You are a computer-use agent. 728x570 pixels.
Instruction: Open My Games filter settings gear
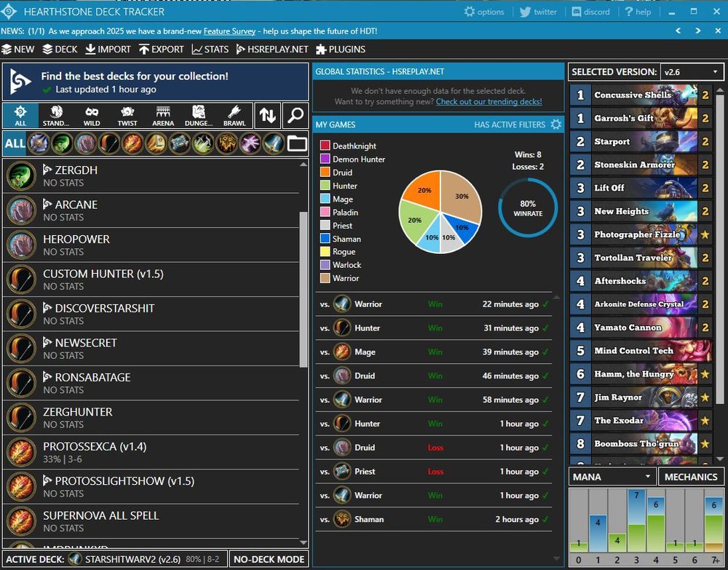pyautogui.click(x=555, y=124)
